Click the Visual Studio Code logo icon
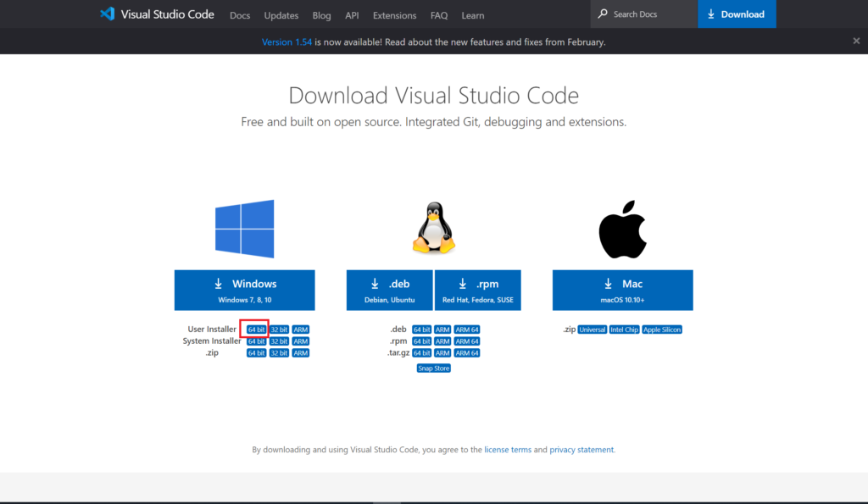The width and height of the screenshot is (868, 504). 108,14
